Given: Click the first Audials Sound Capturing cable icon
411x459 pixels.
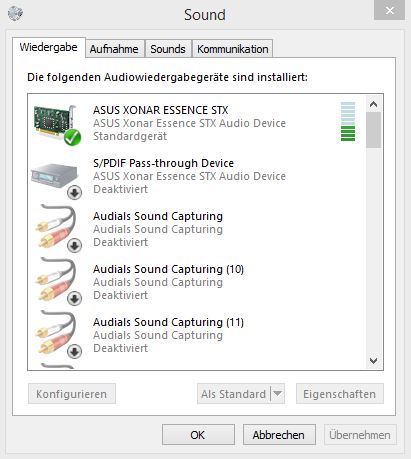Looking at the screenshot, I should (57, 228).
